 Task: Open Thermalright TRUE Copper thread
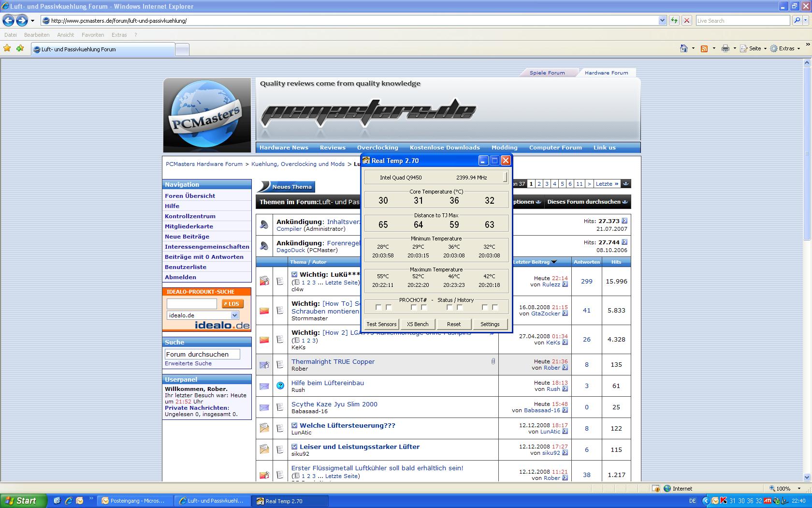pyautogui.click(x=333, y=361)
